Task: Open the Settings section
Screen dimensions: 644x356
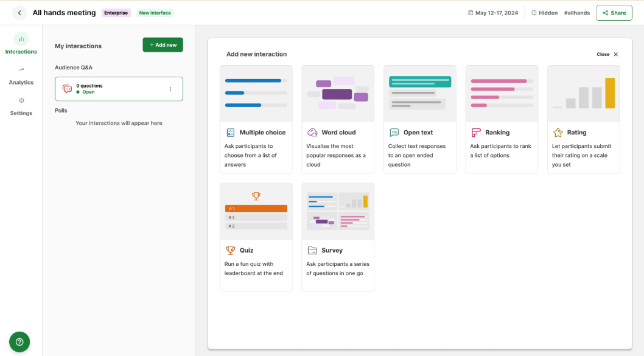Action: tap(21, 107)
